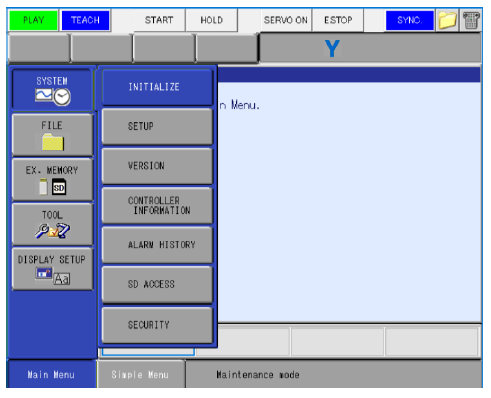Open CONTROLLER INFORMATION submenu item
This screenshot has height=398, width=491.
click(x=157, y=205)
